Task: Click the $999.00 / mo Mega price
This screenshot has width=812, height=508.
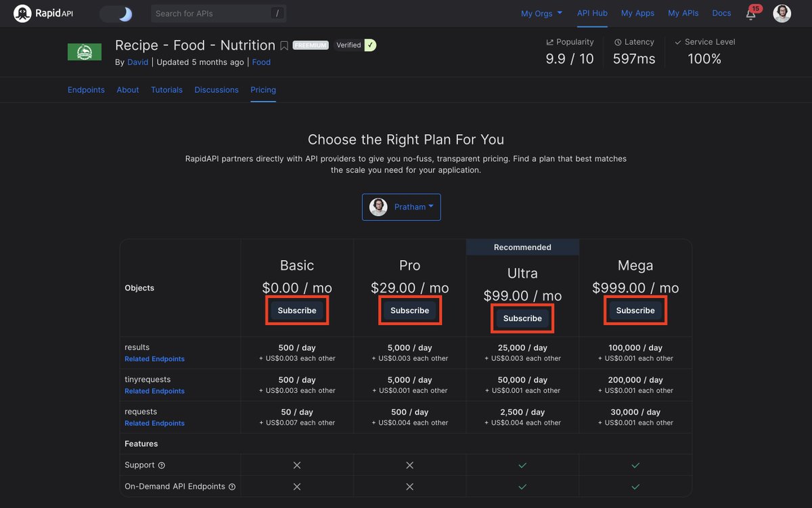Action: tap(635, 288)
